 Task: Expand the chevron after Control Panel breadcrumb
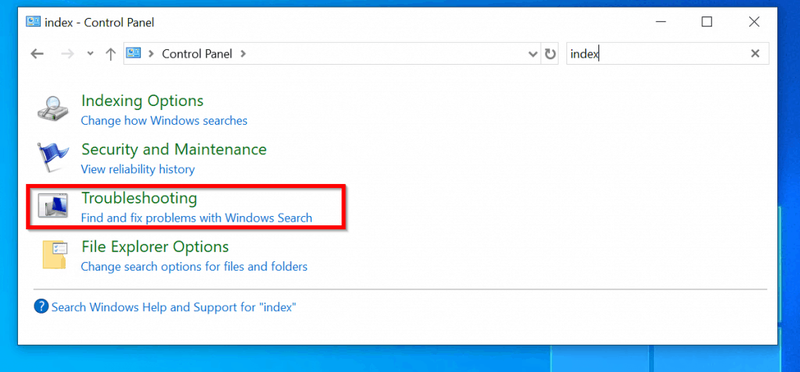[243, 53]
